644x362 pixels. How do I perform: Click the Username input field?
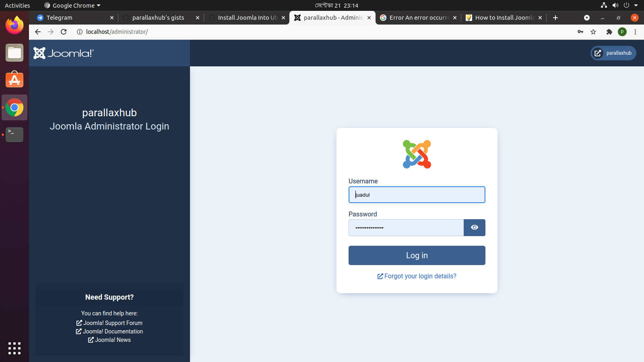click(x=417, y=195)
